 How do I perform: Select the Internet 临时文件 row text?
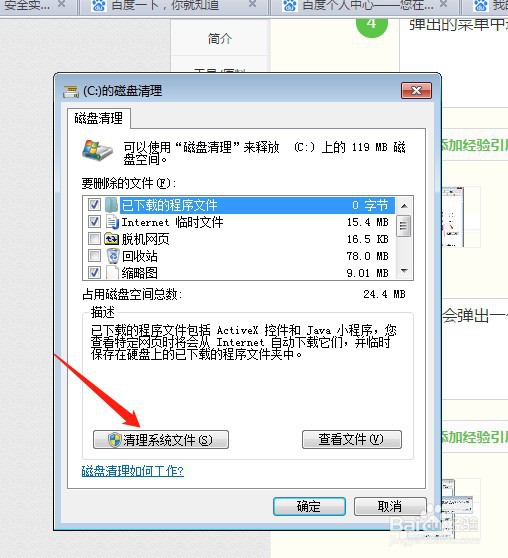click(x=172, y=222)
